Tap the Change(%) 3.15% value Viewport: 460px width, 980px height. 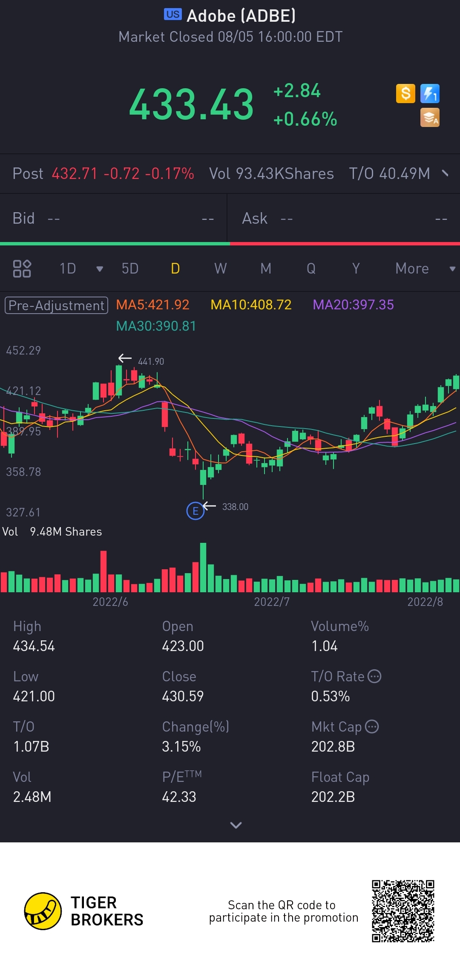tap(181, 747)
